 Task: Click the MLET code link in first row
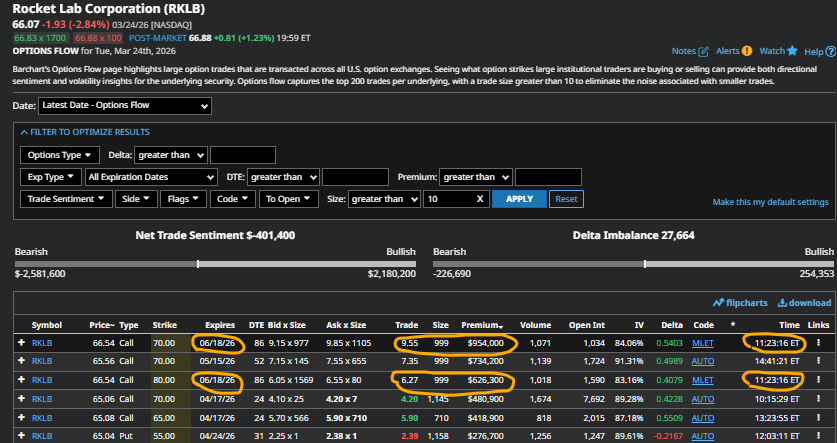click(x=703, y=342)
